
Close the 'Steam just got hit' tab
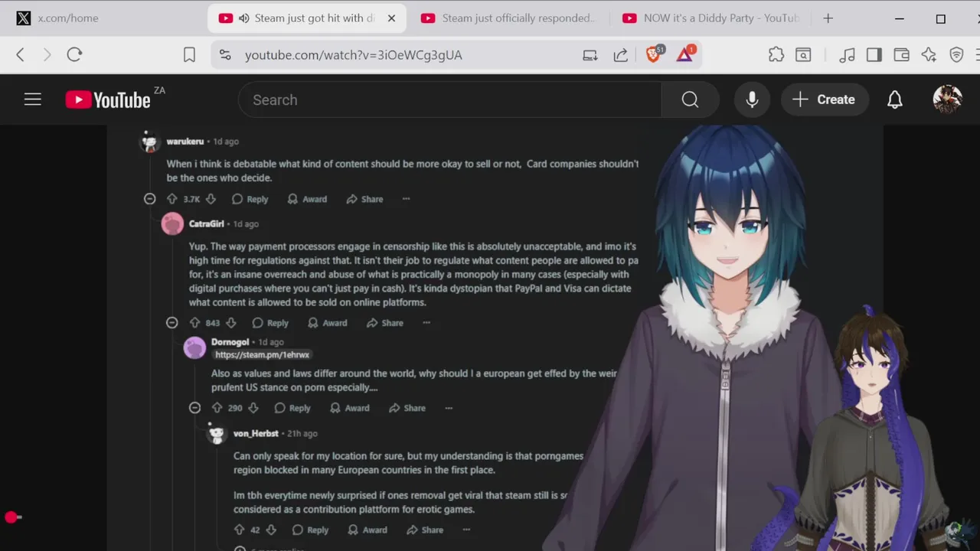[x=392, y=18]
